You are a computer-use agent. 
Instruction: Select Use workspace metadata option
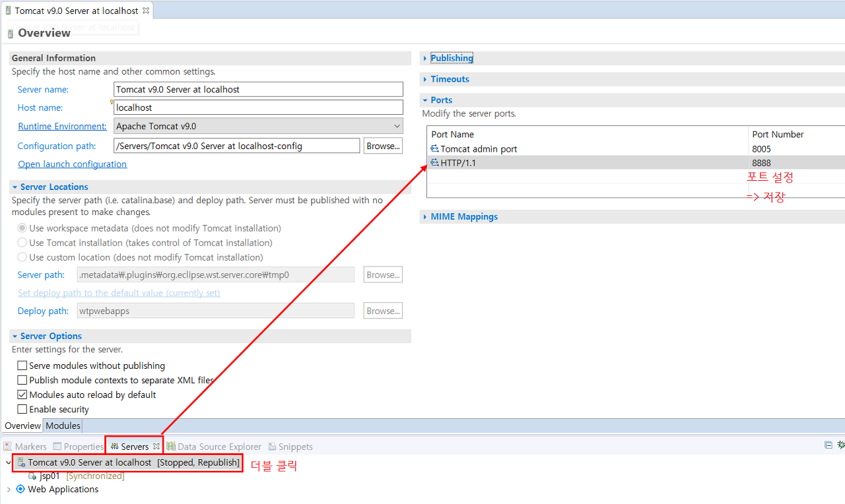[22, 228]
